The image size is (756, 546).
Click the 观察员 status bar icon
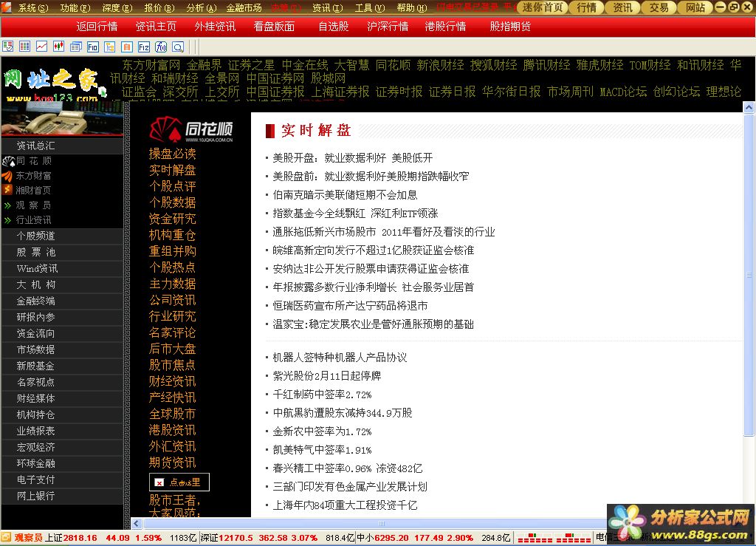click(x=6, y=537)
